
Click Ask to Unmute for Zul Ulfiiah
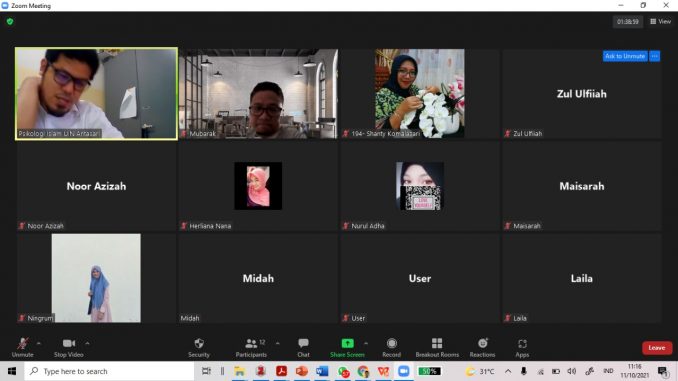[625, 56]
